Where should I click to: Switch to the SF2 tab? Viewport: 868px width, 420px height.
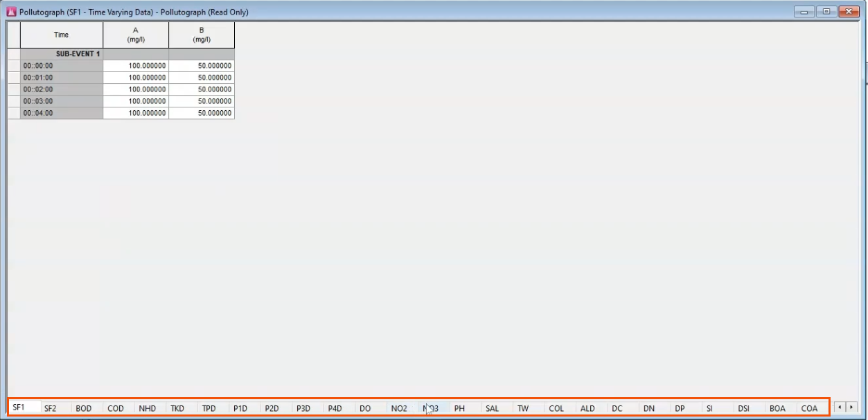[x=52, y=408]
